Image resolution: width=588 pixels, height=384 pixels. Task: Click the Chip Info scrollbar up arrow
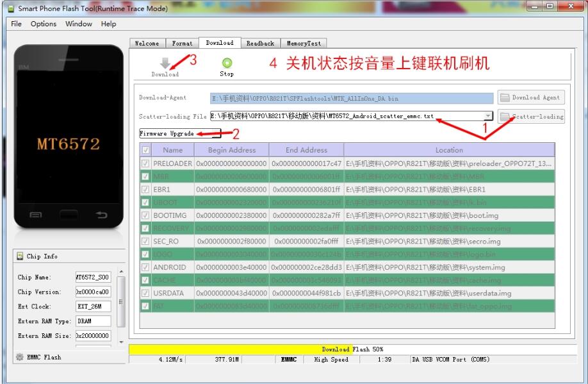pos(121,271)
